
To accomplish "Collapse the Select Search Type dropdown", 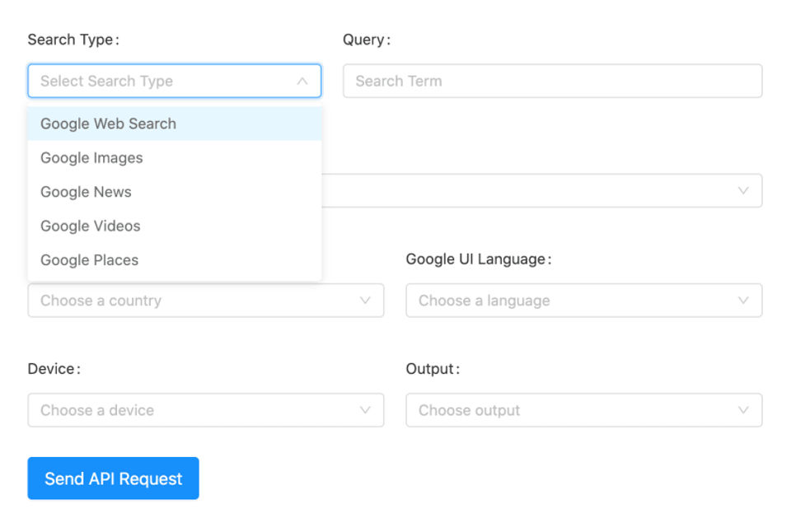I will click(174, 81).
